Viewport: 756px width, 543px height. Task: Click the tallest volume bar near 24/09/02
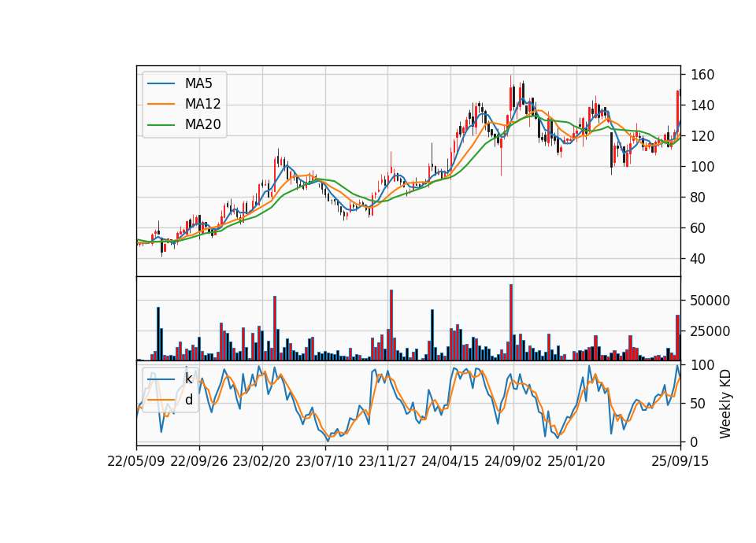click(511, 323)
